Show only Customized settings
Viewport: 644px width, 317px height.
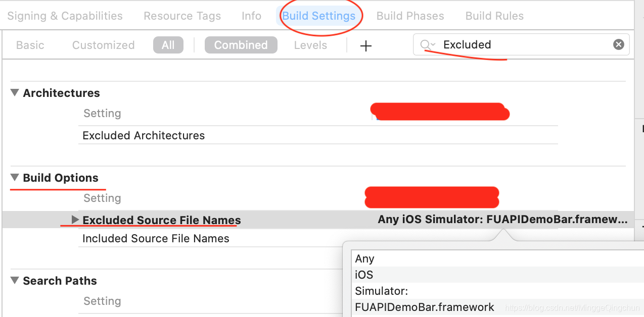[x=103, y=45]
